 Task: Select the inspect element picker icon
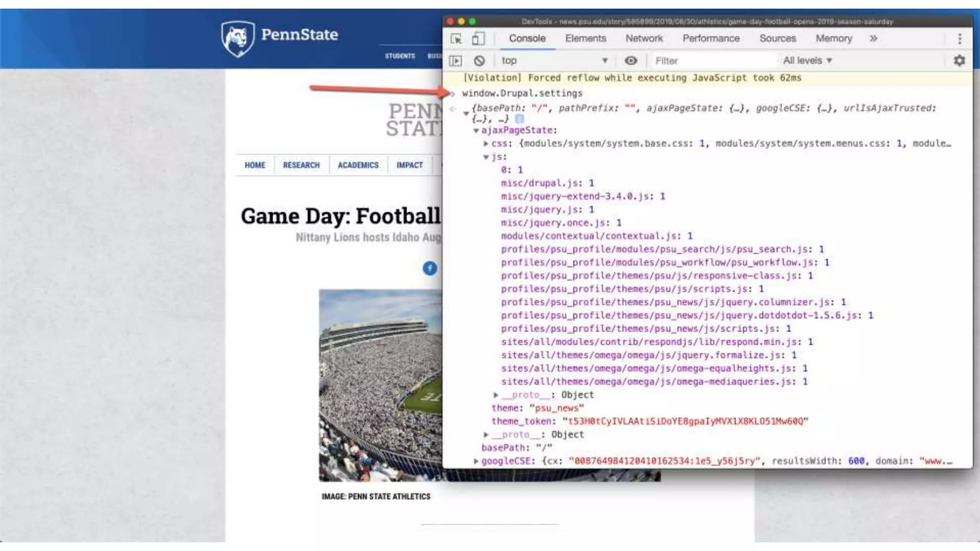click(456, 39)
